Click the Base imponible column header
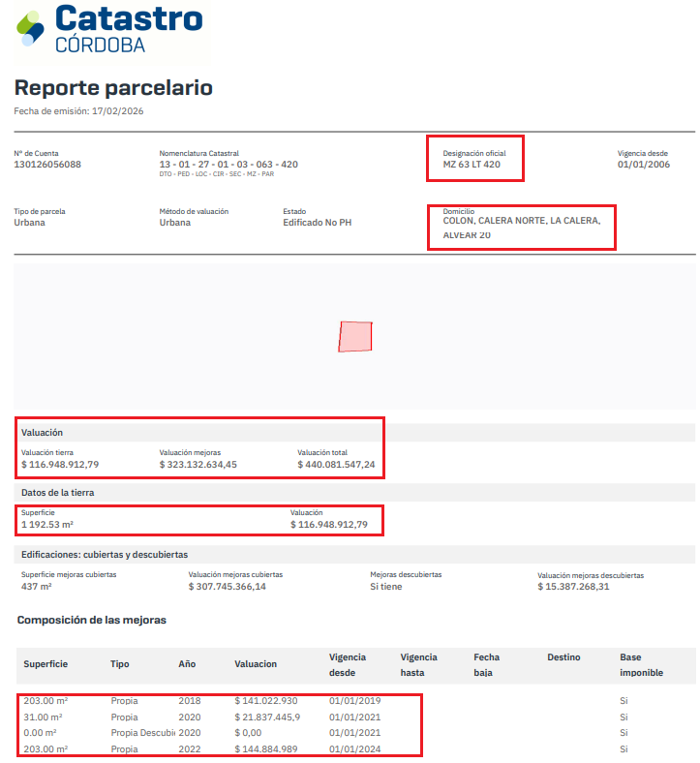Screen dimensions: 700x763 click(x=640, y=664)
